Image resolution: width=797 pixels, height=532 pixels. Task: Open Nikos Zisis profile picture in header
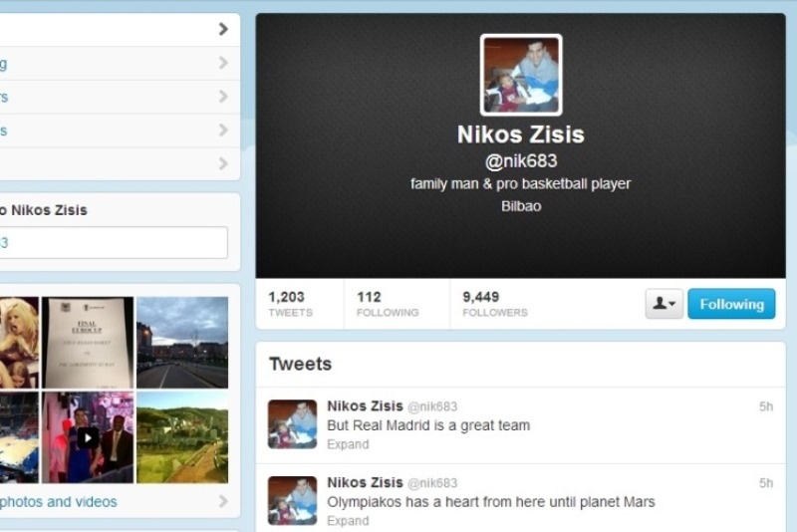[x=521, y=75]
